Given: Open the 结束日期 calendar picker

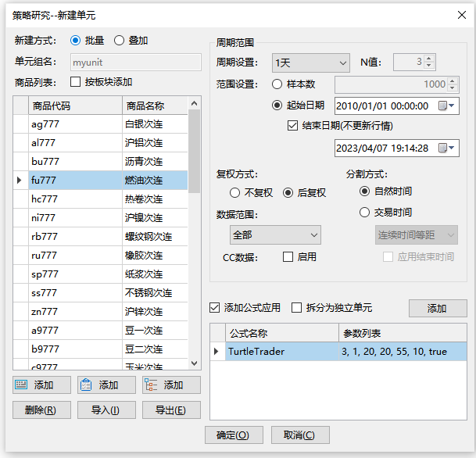Looking at the screenshot, I should [446, 148].
